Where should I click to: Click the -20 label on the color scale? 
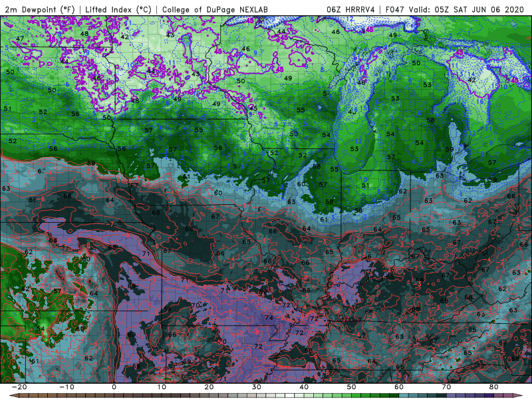[19, 387]
